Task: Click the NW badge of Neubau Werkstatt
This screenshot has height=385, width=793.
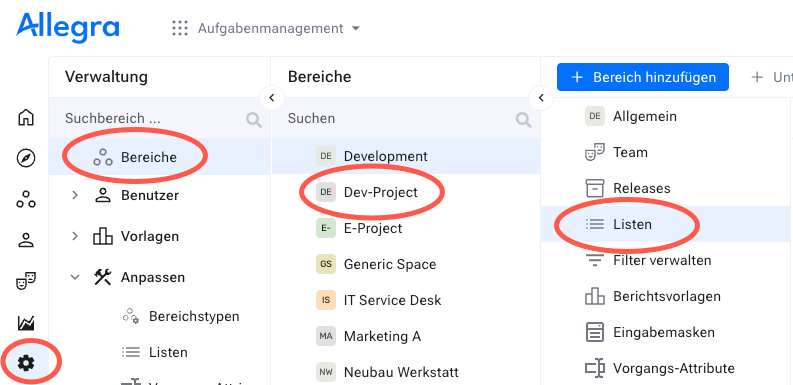Action: (x=326, y=372)
